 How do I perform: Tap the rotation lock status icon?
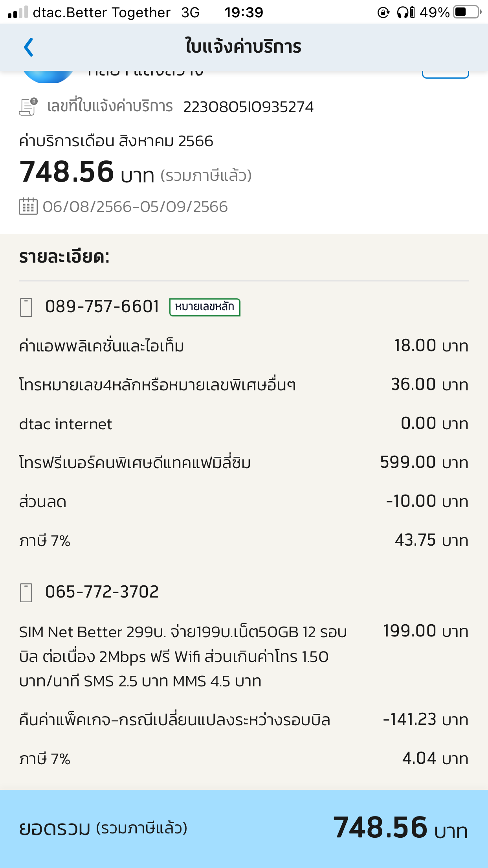[x=383, y=13]
